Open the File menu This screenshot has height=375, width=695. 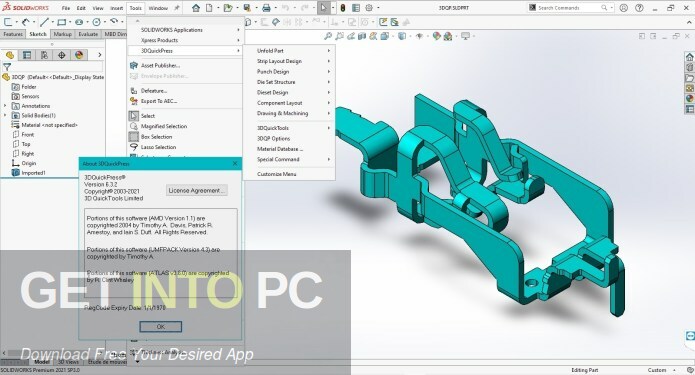(x=66, y=8)
